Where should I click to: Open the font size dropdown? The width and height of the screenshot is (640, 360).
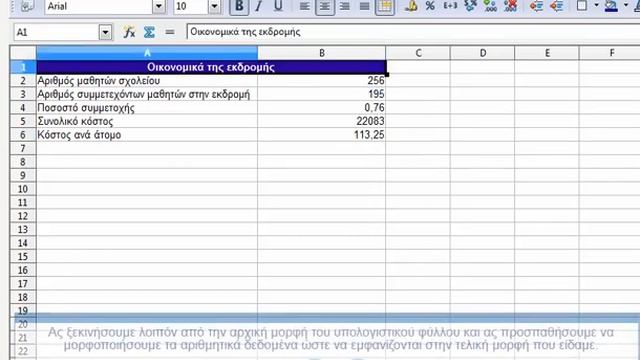(214, 7)
